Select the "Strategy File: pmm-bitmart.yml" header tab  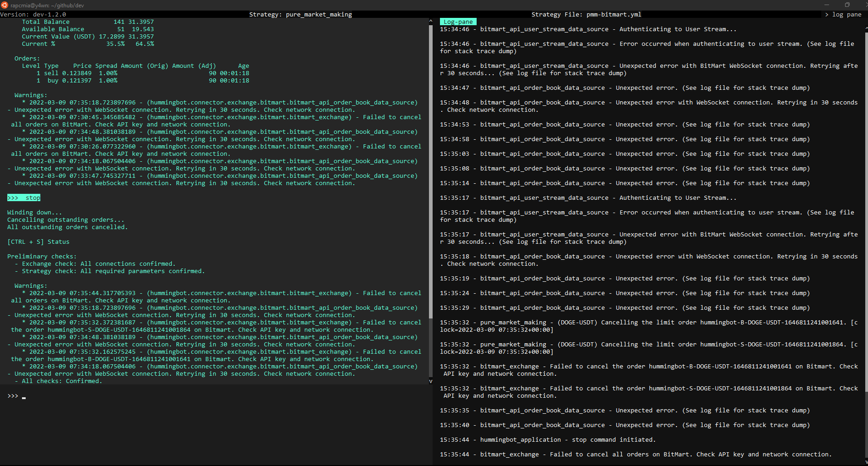pos(587,14)
